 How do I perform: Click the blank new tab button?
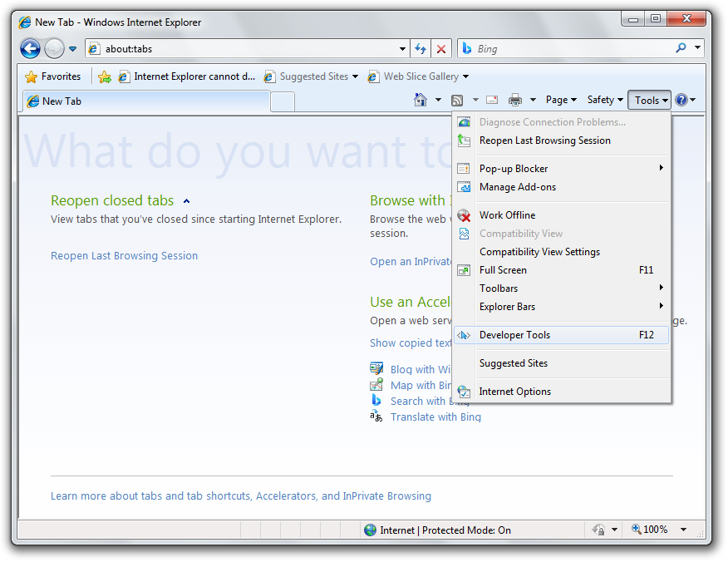tap(283, 101)
